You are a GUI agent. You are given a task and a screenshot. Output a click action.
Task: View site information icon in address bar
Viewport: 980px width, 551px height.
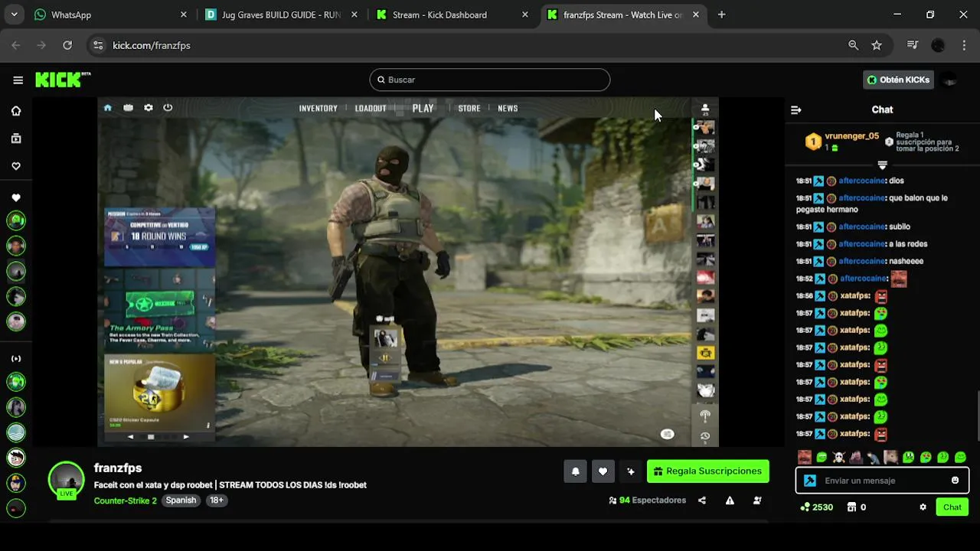pyautogui.click(x=98, y=45)
